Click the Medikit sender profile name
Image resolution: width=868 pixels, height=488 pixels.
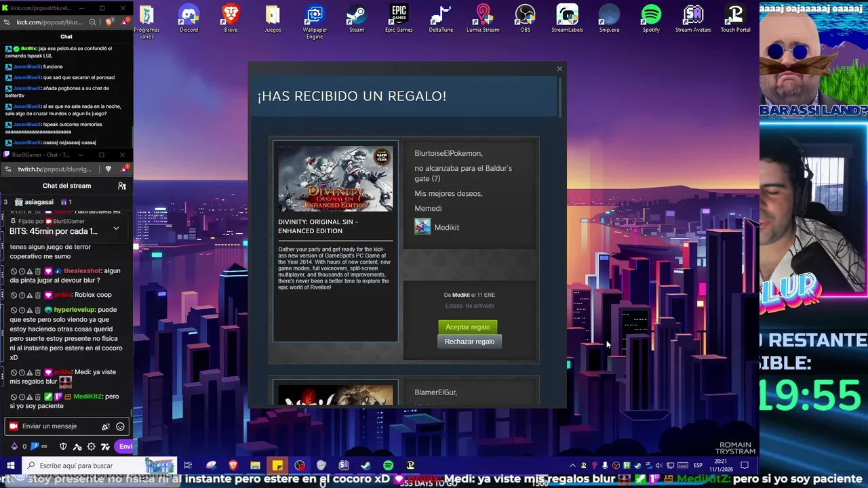pyautogui.click(x=446, y=227)
